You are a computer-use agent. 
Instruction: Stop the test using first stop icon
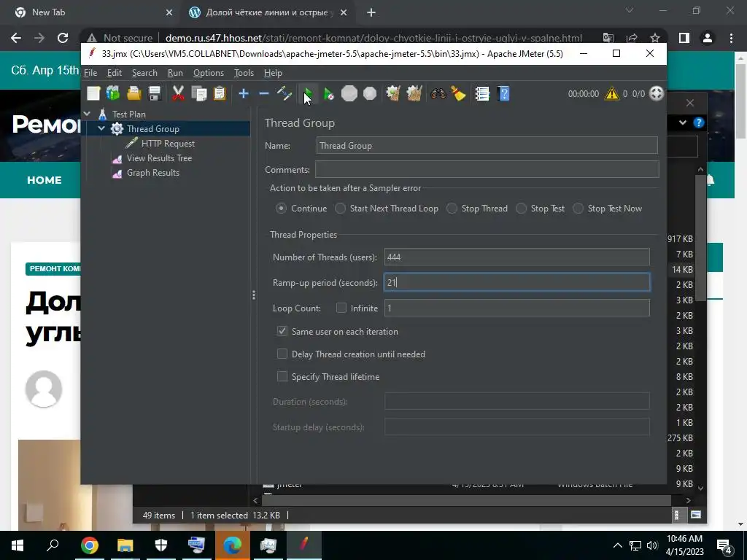point(349,93)
